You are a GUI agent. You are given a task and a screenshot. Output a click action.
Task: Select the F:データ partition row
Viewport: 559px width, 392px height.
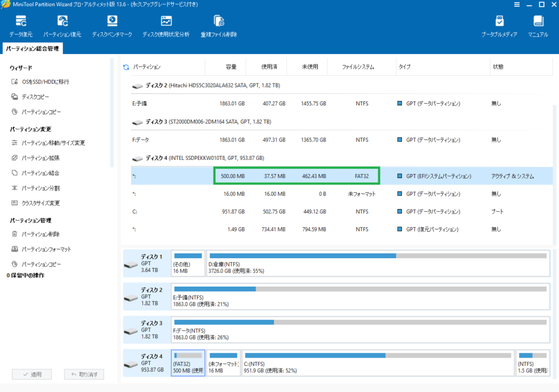pos(342,140)
